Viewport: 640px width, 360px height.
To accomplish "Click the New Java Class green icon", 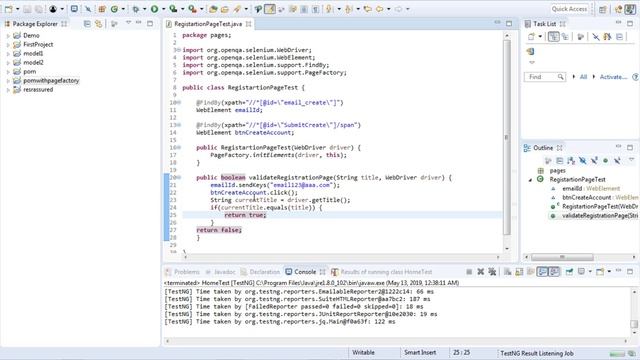I will [x=114, y=9].
